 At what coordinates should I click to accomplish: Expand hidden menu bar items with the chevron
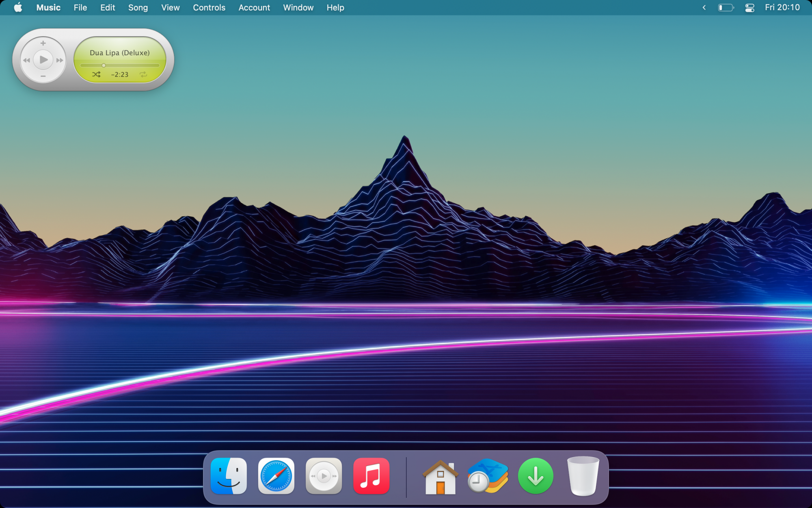point(704,8)
